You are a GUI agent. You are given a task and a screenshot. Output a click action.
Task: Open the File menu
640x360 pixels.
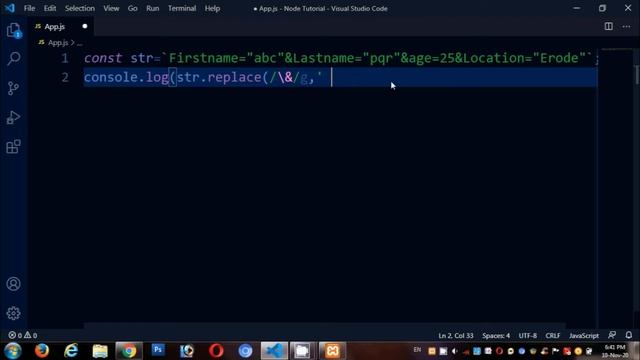29,8
